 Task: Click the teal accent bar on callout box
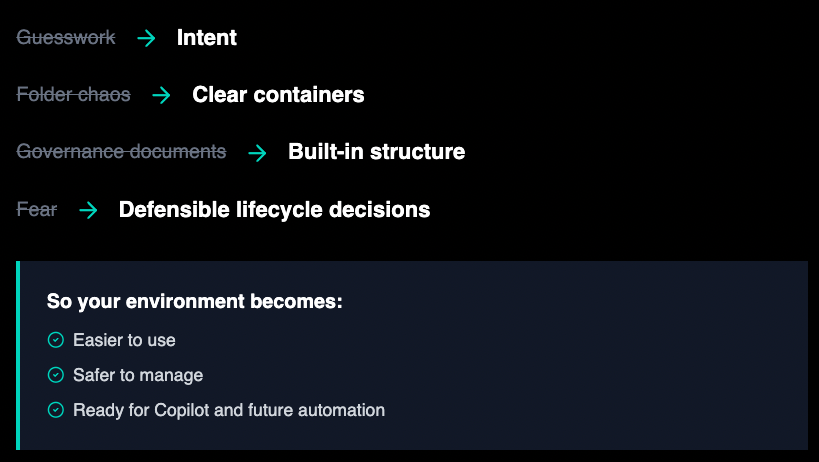[18, 355]
